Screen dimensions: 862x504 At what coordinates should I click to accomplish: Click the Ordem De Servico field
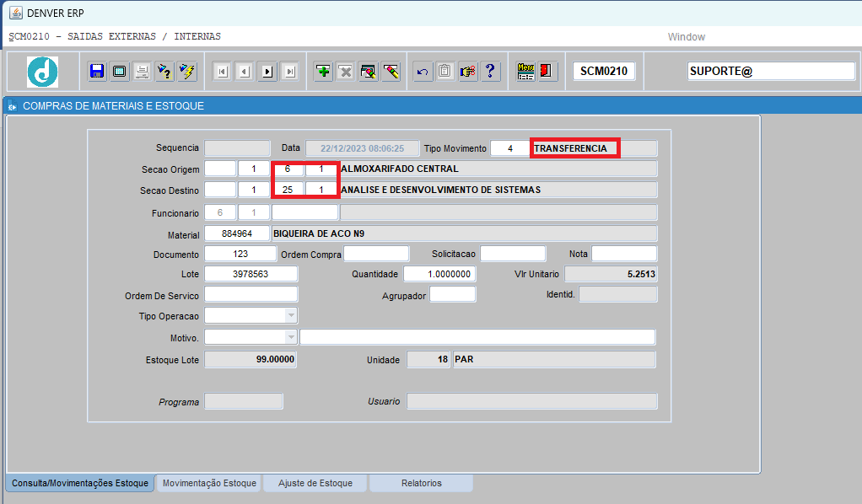click(x=251, y=295)
